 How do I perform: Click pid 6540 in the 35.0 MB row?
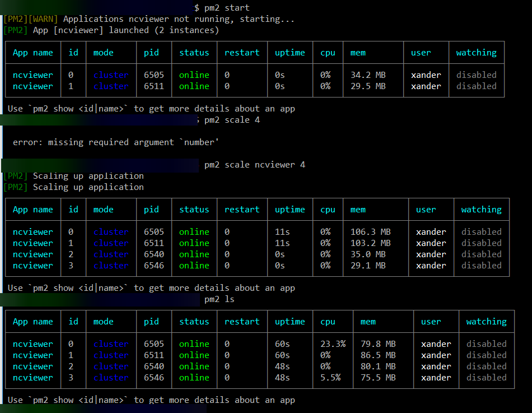[x=153, y=254]
